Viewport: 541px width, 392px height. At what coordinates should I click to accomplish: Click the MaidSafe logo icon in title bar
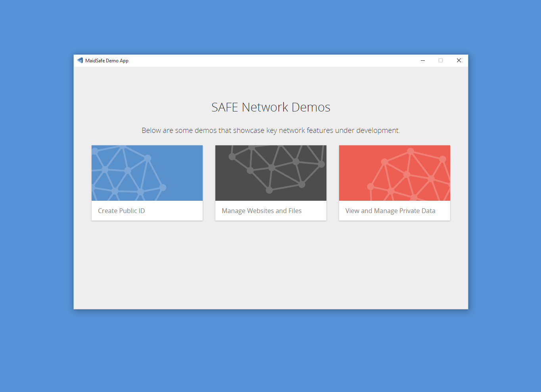click(x=80, y=60)
